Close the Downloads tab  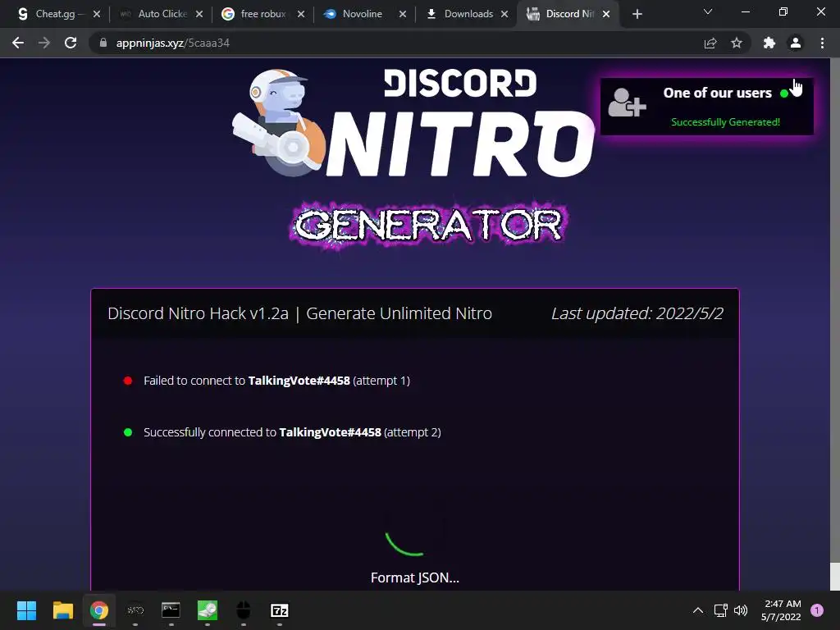click(504, 14)
